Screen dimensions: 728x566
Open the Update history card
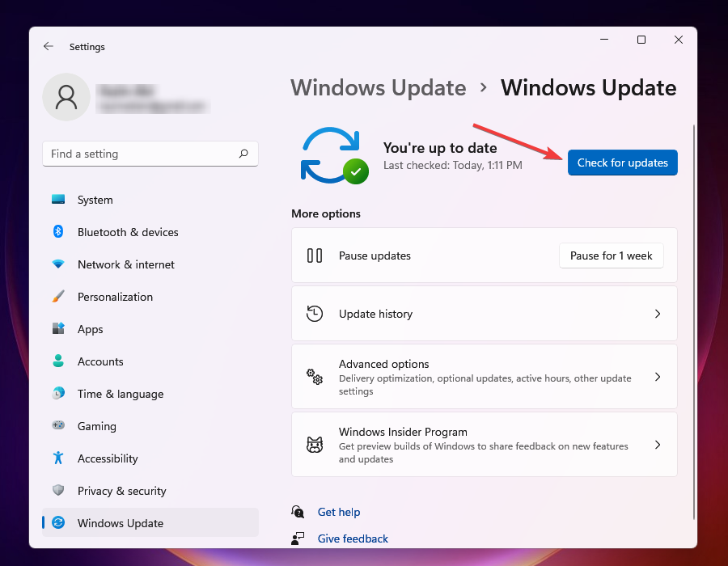(485, 314)
